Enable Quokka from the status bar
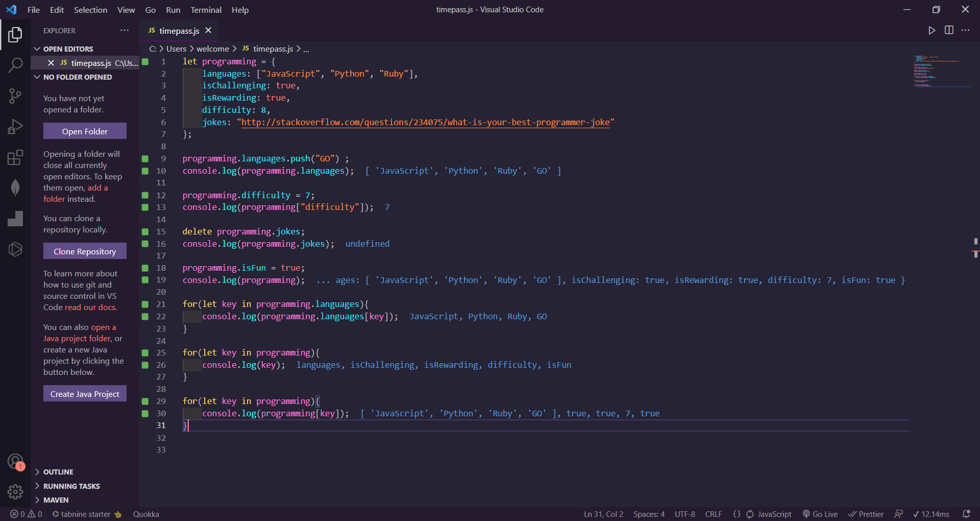 point(146,514)
